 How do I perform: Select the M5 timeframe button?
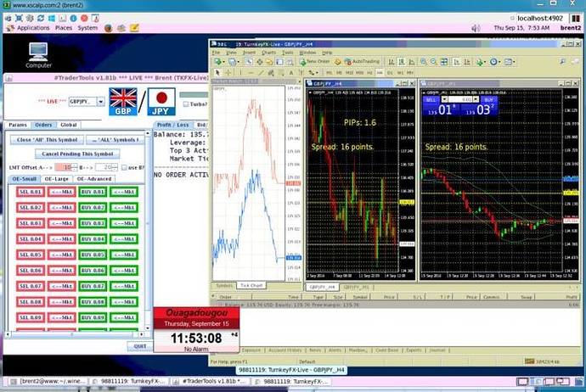339,72
